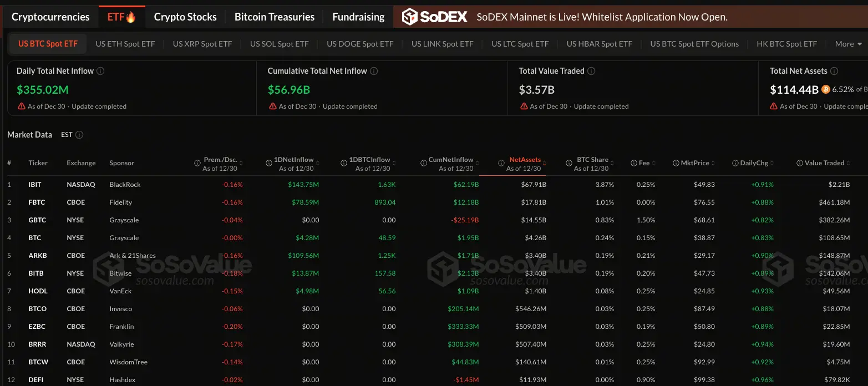Click the Valkyrie sponsor cell
This screenshot has height=386, width=868.
click(122, 344)
